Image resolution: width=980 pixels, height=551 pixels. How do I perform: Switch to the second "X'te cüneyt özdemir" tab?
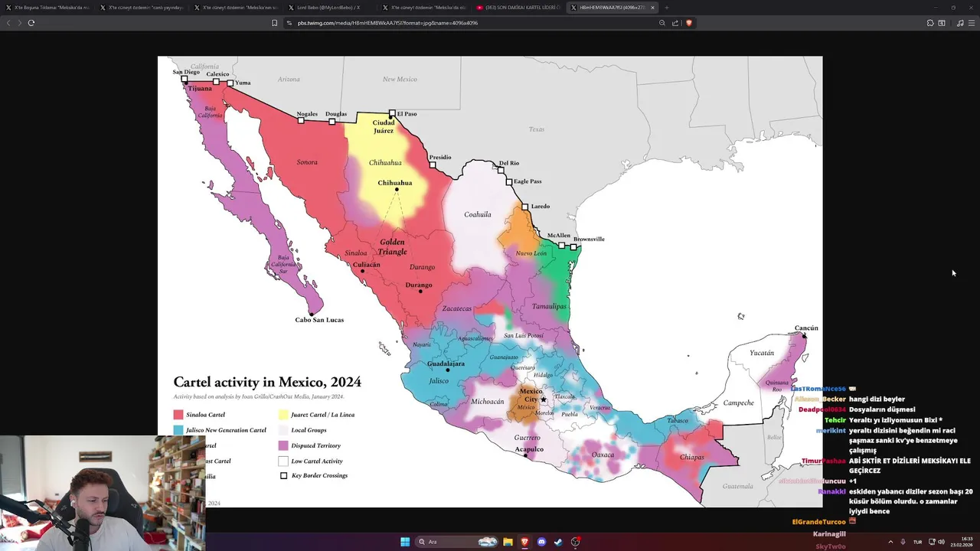[142, 8]
